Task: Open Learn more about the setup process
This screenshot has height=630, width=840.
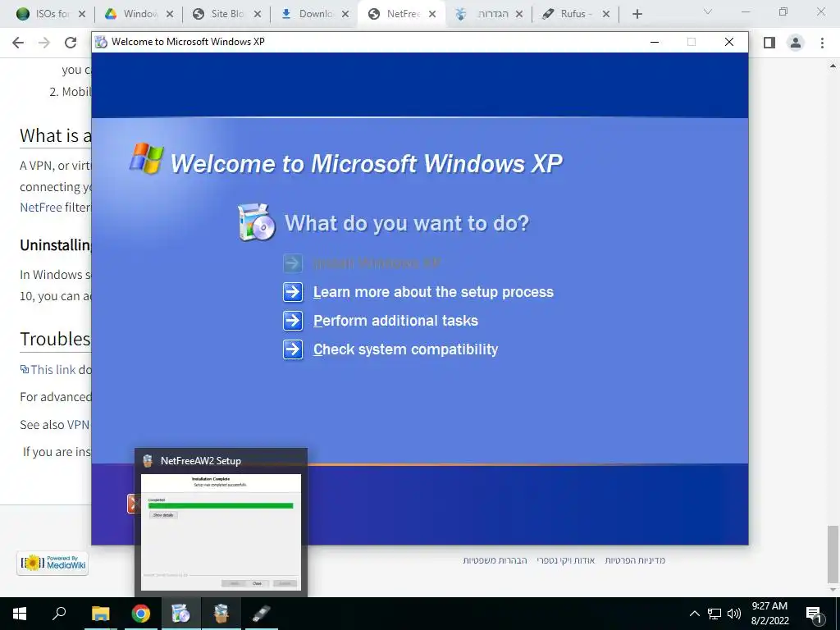Action: [x=433, y=292]
